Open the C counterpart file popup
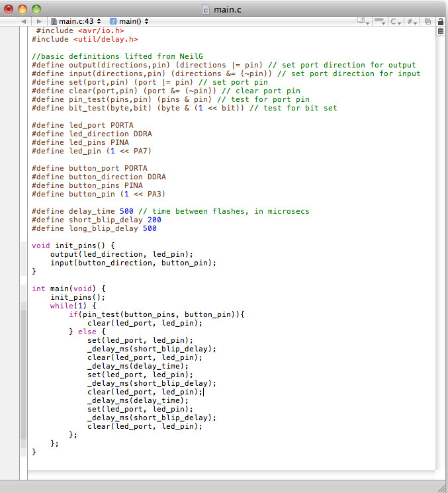This screenshot has height=493, width=448. 396,21
